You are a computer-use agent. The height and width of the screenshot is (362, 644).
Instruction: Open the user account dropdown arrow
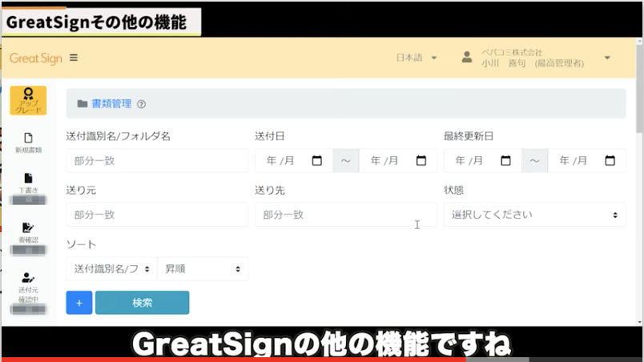[x=607, y=58]
